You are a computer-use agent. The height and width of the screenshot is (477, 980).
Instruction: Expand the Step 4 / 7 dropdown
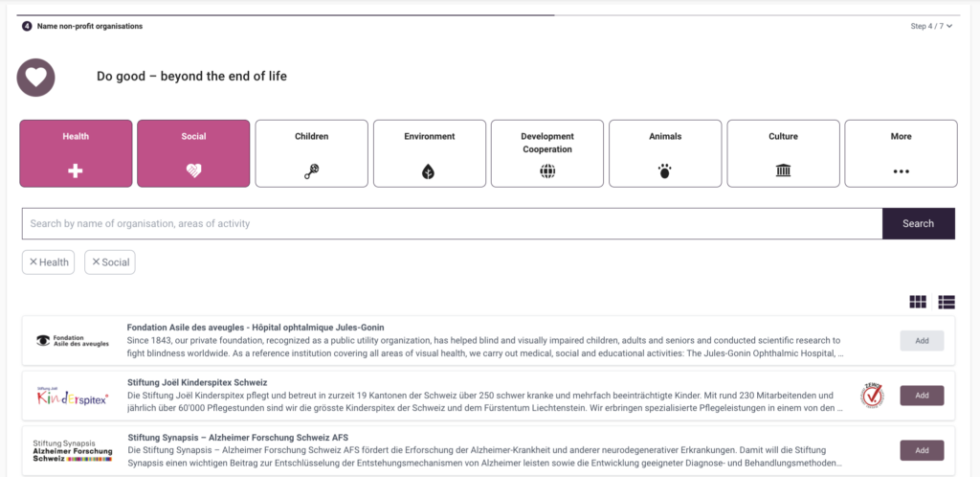pyautogui.click(x=931, y=26)
